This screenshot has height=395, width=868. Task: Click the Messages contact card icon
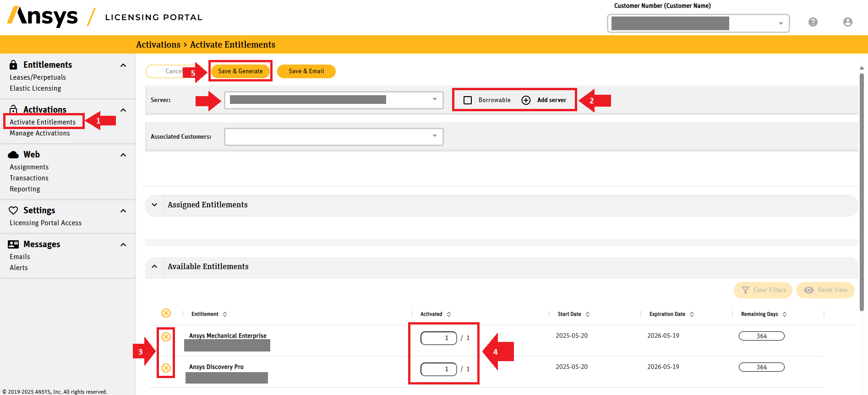click(13, 244)
